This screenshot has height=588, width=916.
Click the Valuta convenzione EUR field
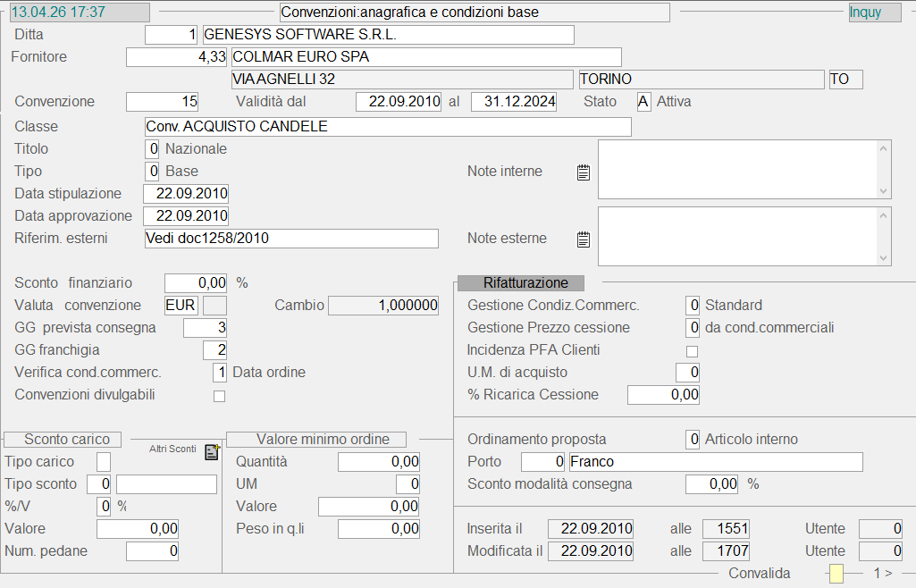pyautogui.click(x=181, y=306)
